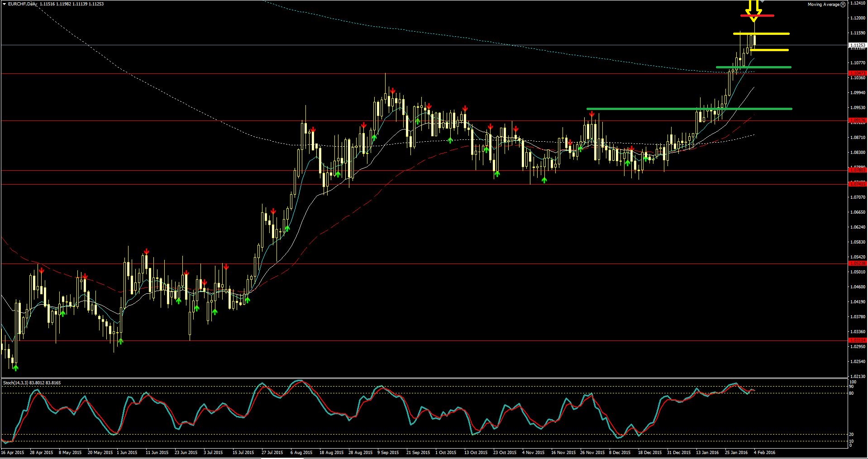
Task: Click the 1.12000 price scale value
Action: tap(858, 18)
